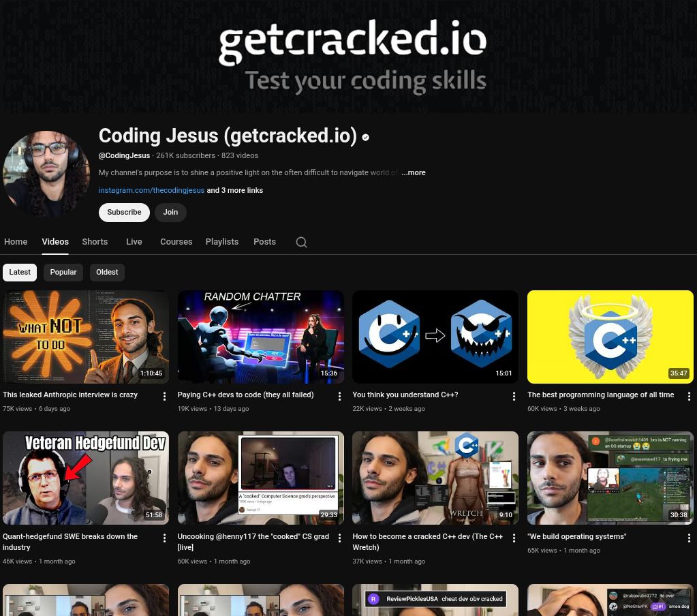Open title This leaked Anthropic interview is crazy
Image resolution: width=697 pixels, height=616 pixels.
tap(70, 395)
